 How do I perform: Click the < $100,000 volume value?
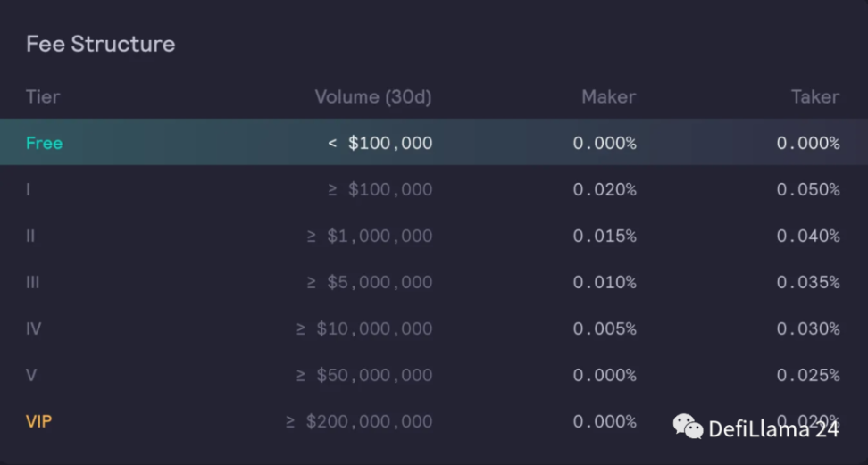[380, 143]
